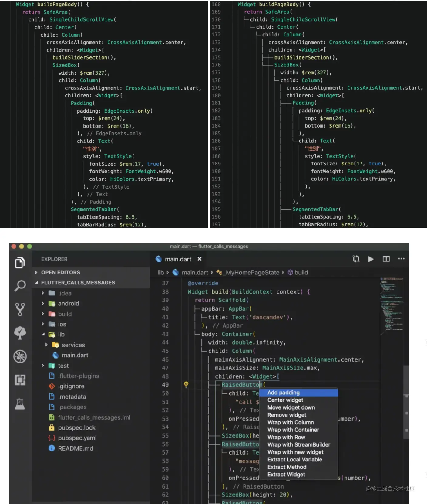427x504 pixels.
Task: Click the _MyHomePageState breadcrumb segment
Action: (x=252, y=272)
